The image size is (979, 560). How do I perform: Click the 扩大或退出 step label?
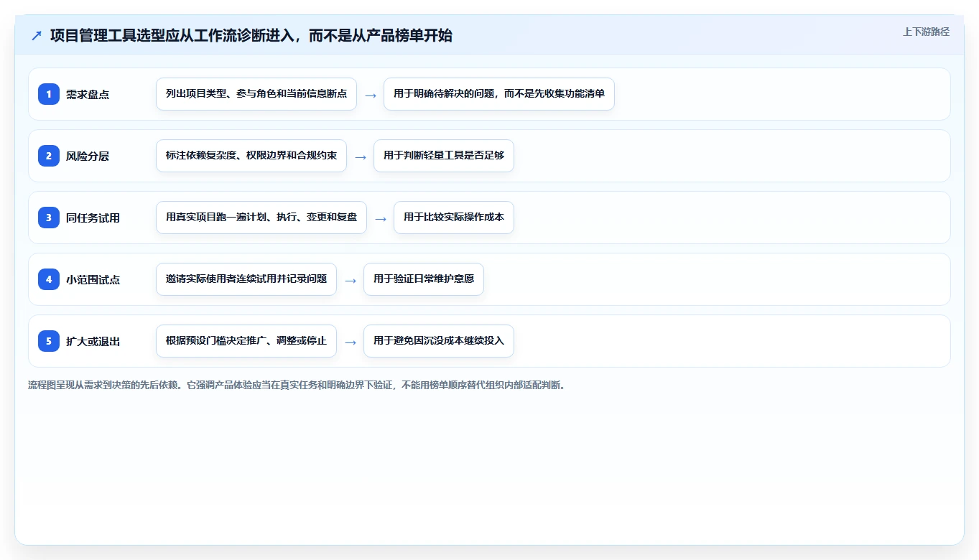pos(93,341)
